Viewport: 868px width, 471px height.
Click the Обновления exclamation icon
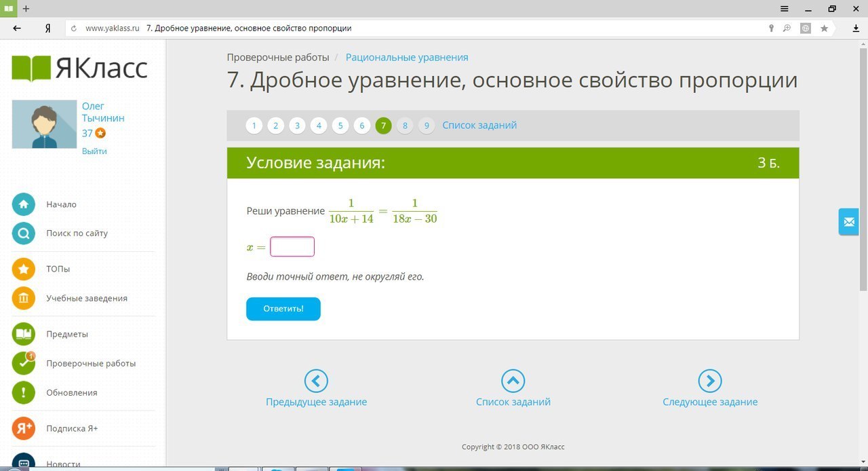pyautogui.click(x=24, y=393)
